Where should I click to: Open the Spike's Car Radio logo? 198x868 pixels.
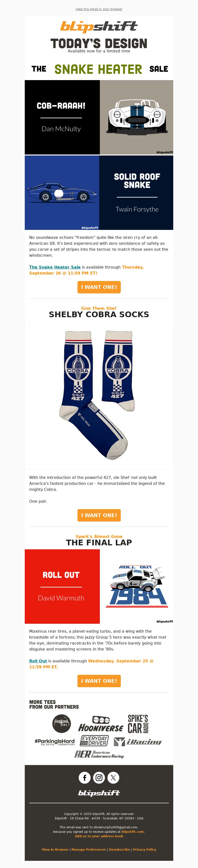coord(138,723)
